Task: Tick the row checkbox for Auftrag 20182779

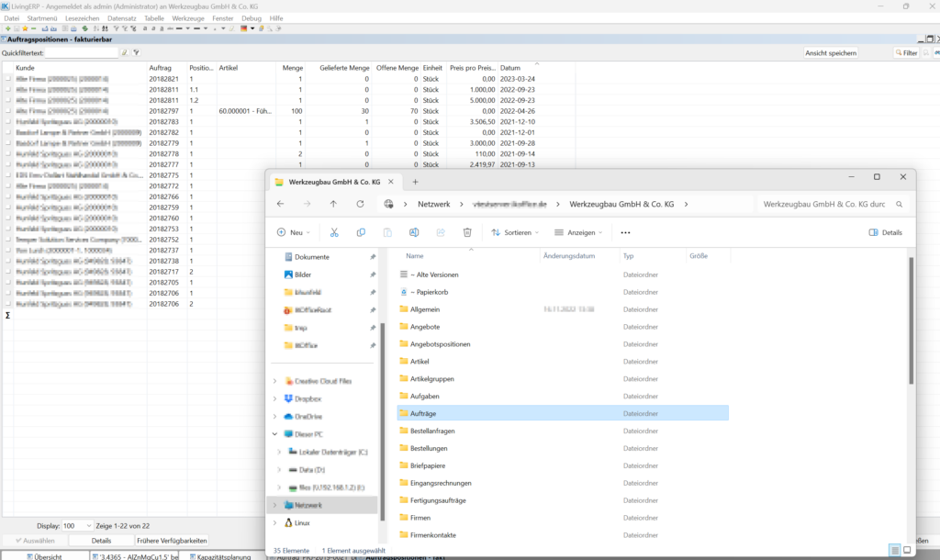Action: [7, 143]
